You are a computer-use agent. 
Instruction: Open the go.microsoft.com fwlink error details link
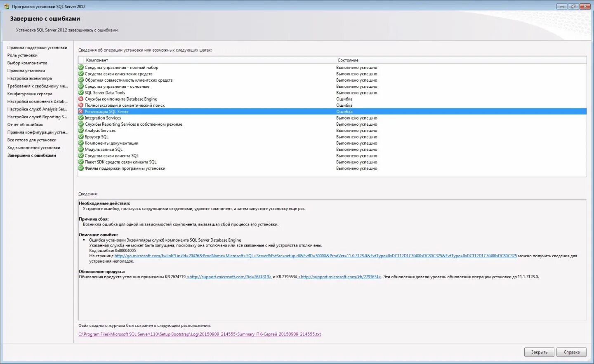point(316,256)
